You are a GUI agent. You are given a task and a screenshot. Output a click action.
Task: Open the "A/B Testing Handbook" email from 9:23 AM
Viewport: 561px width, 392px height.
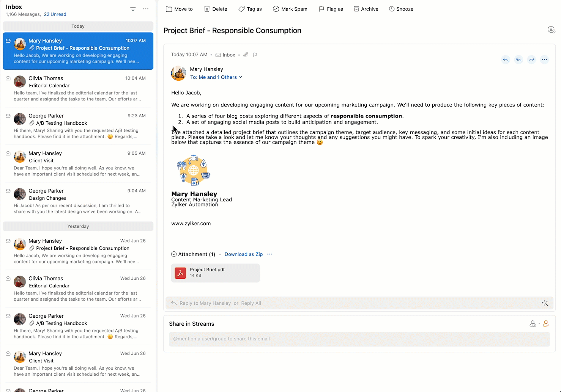coord(78,126)
